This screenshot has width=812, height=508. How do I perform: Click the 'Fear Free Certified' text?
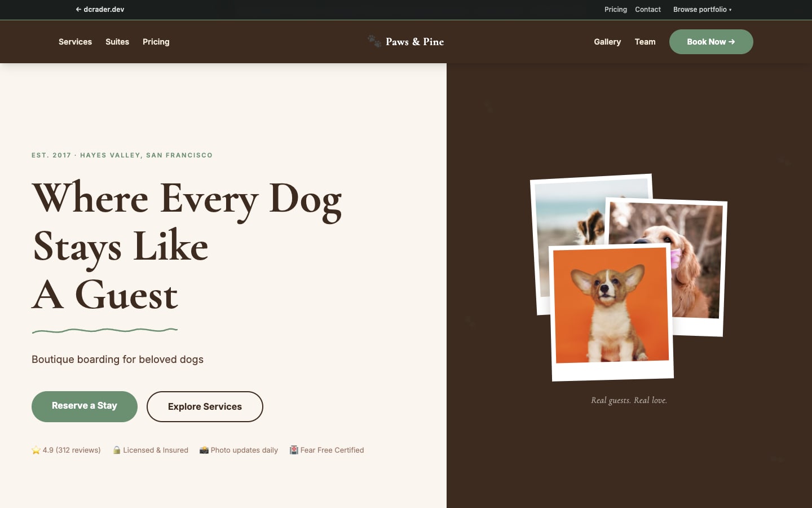click(x=332, y=450)
